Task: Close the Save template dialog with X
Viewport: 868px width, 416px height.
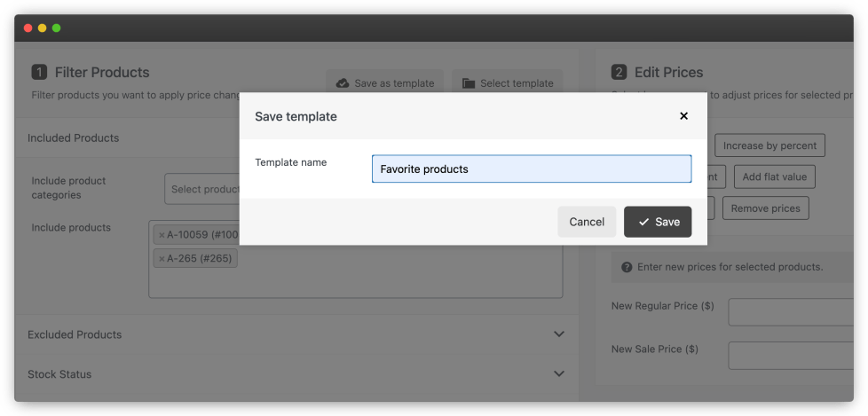Action: [x=683, y=116]
